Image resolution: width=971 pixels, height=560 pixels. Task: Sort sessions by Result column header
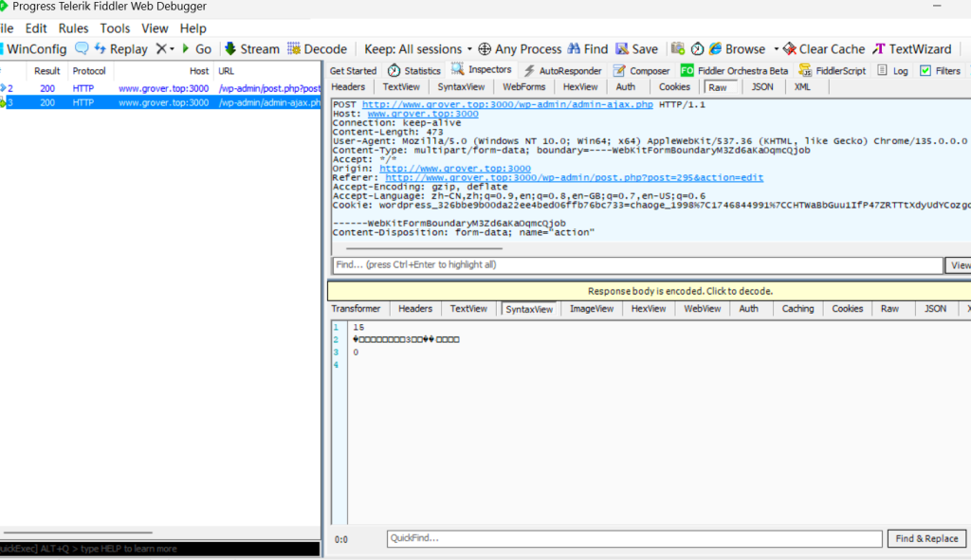point(47,71)
